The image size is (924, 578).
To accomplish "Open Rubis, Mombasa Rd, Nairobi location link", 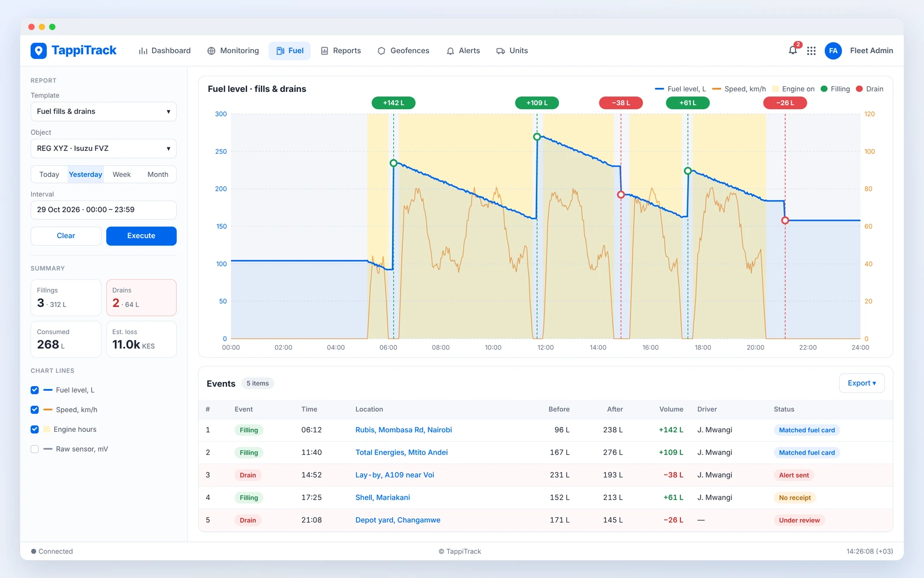I will (404, 430).
